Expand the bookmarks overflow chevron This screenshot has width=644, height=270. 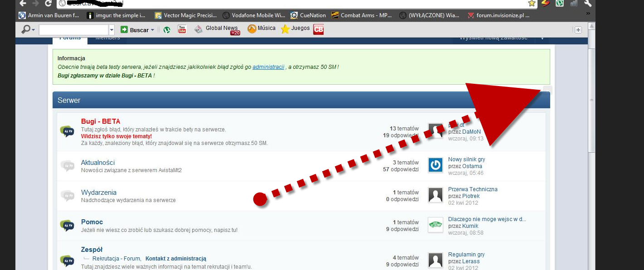(589, 14)
